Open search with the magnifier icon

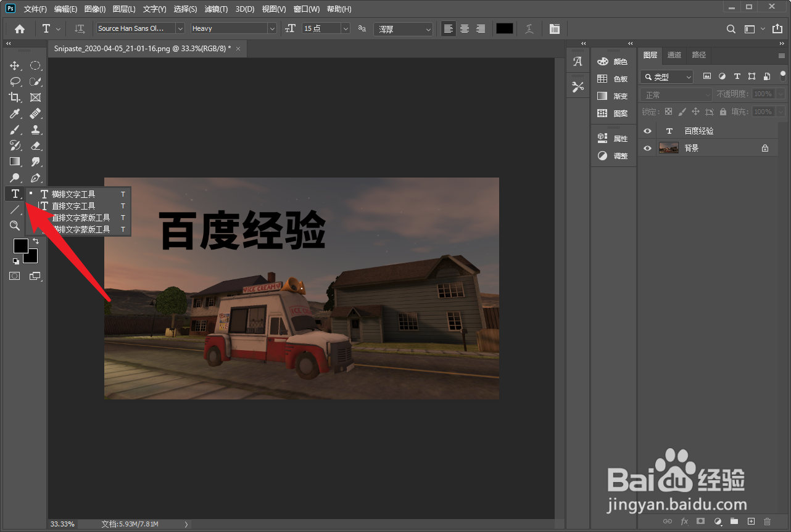point(731,29)
